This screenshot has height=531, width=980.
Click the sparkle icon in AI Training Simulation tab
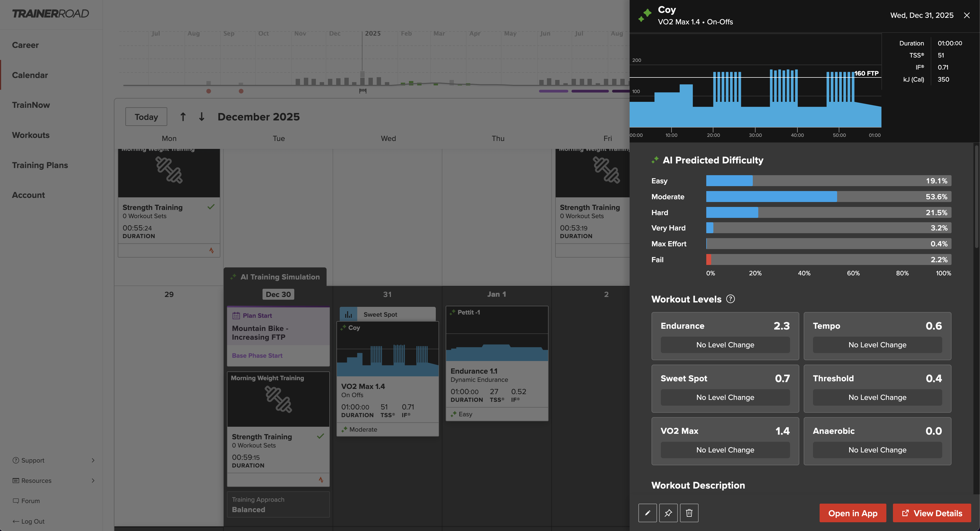tap(233, 277)
